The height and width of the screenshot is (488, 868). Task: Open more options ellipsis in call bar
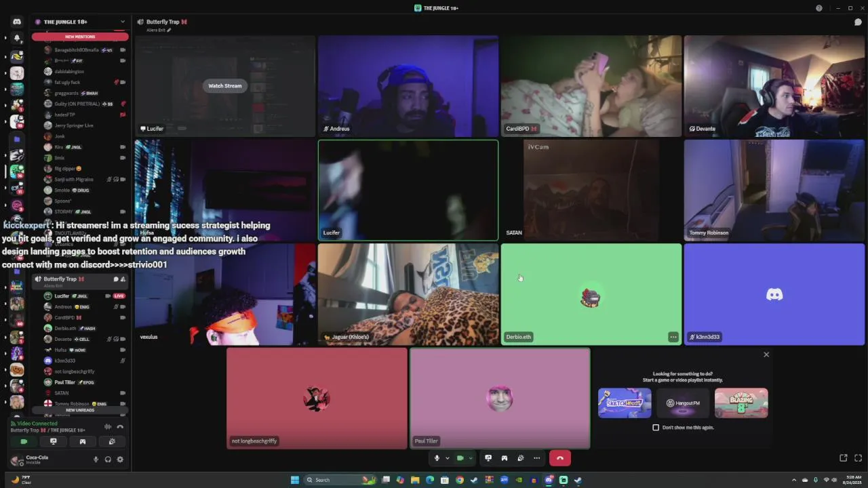tap(536, 458)
